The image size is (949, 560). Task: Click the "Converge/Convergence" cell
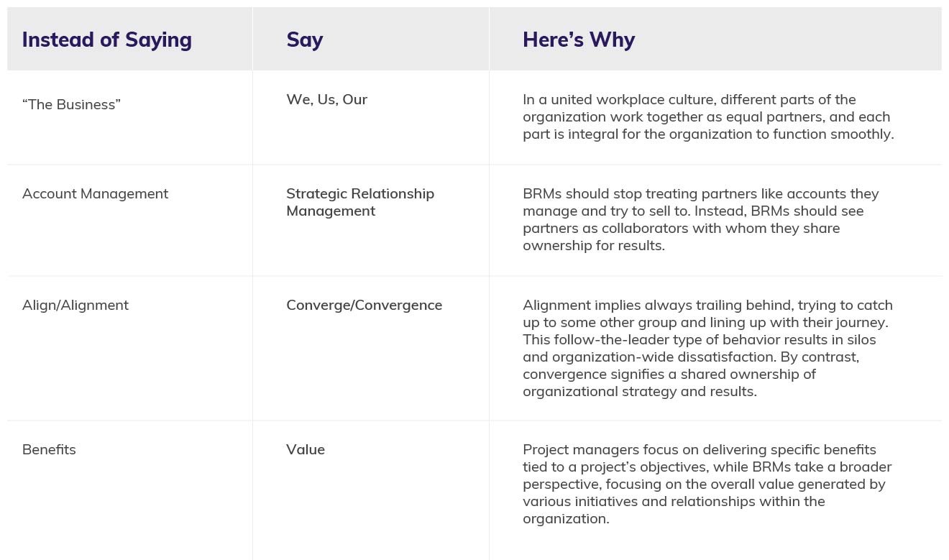[364, 306]
